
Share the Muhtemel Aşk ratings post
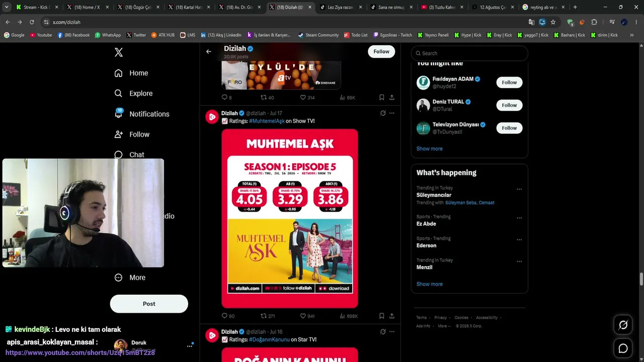pyautogui.click(x=392, y=316)
